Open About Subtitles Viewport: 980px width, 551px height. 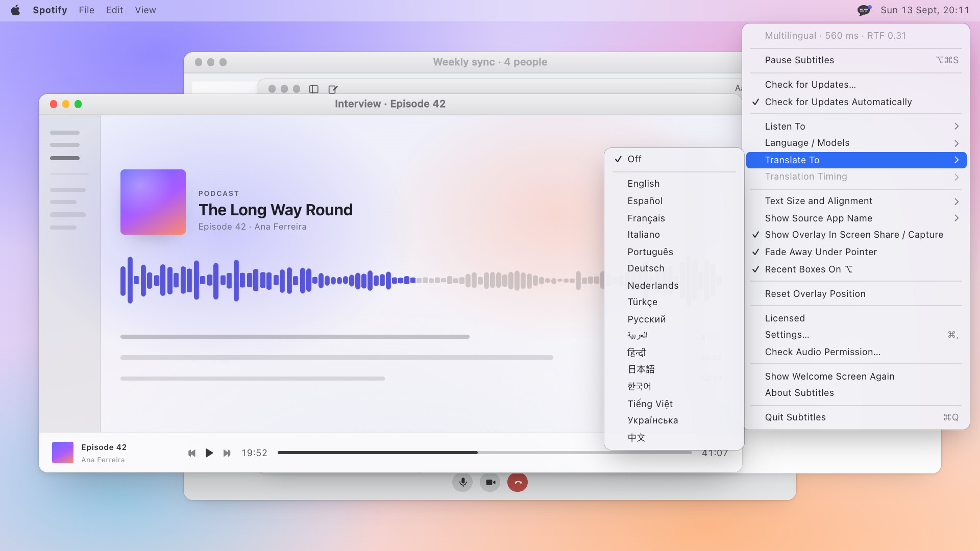tap(856, 393)
